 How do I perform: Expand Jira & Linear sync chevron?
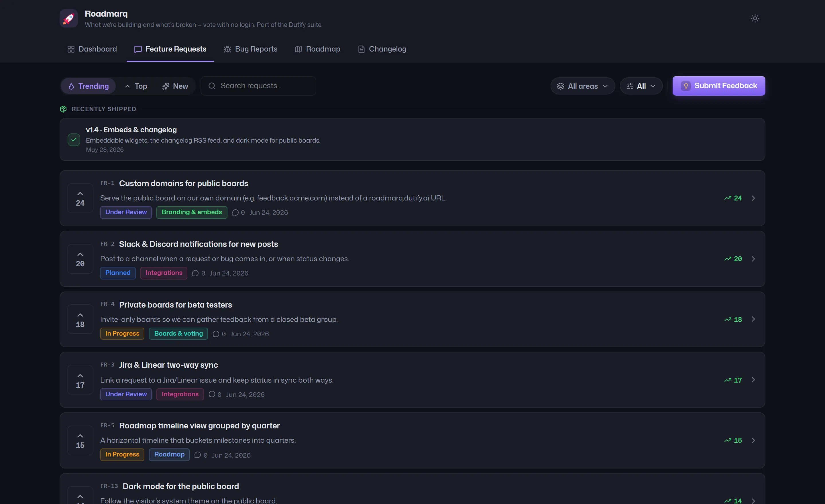(753, 380)
